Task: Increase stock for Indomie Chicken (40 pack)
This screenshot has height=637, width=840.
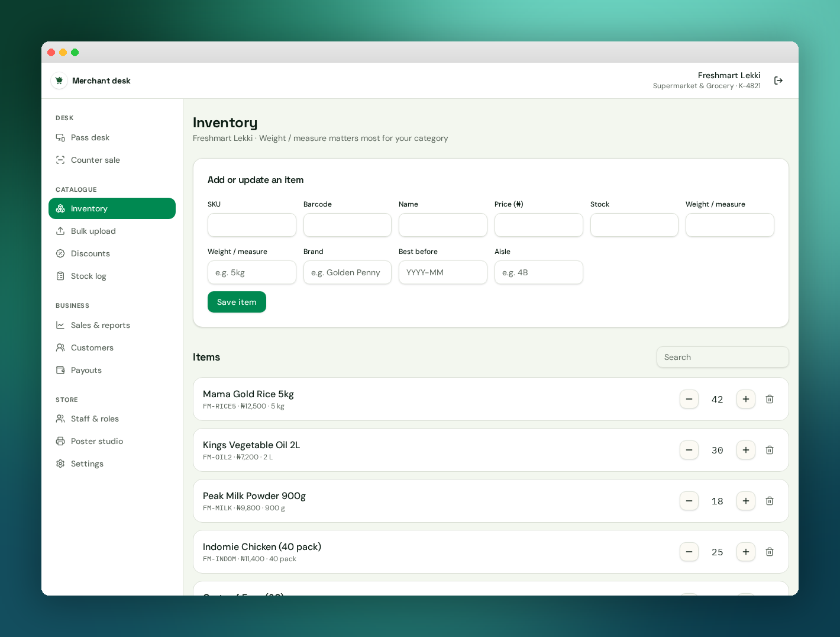Action: click(746, 552)
